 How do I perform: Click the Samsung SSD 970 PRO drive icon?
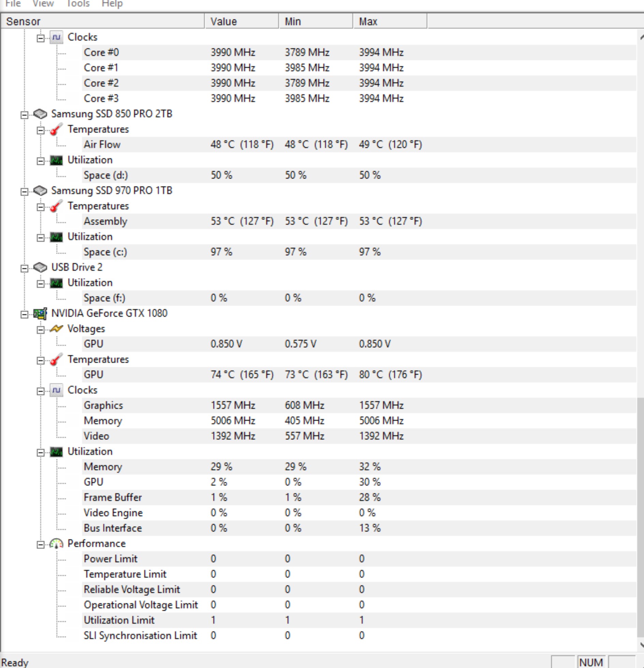[40, 191]
